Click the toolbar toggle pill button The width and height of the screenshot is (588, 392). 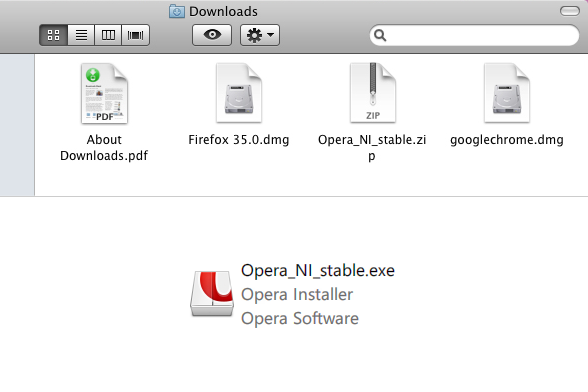(570, 11)
